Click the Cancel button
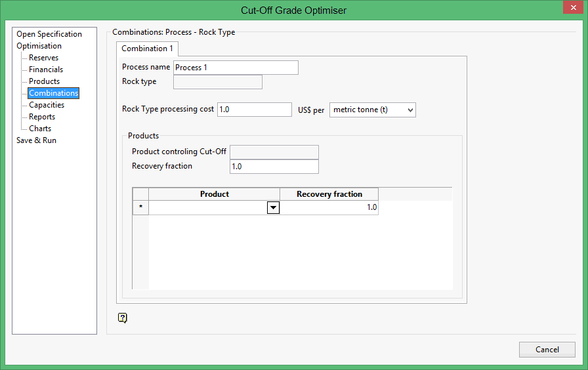588x370 pixels. 547,350
